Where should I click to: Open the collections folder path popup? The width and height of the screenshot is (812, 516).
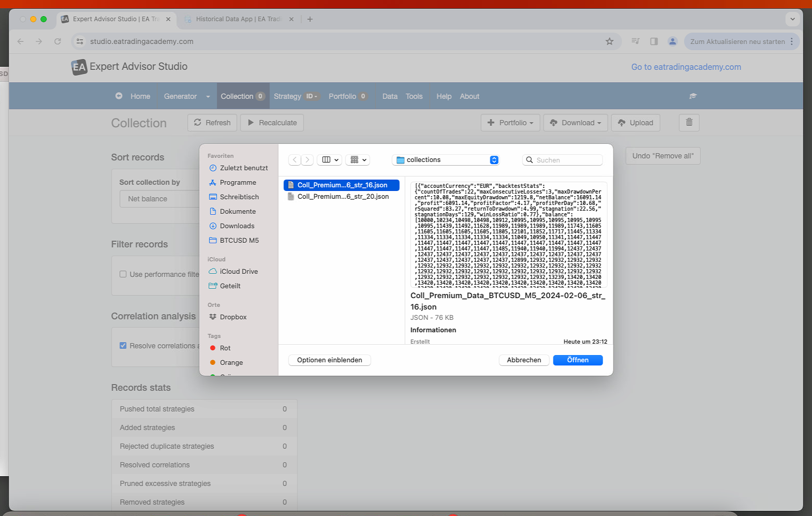point(445,160)
